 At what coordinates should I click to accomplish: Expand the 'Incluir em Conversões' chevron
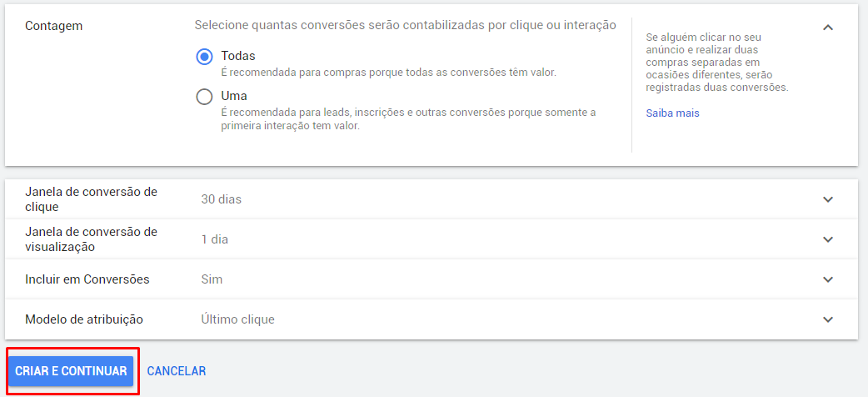[827, 279]
